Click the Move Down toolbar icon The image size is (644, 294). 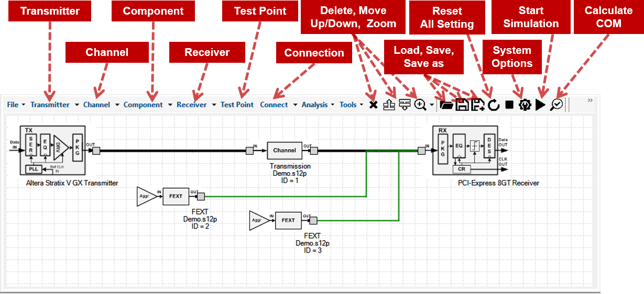[405, 105]
